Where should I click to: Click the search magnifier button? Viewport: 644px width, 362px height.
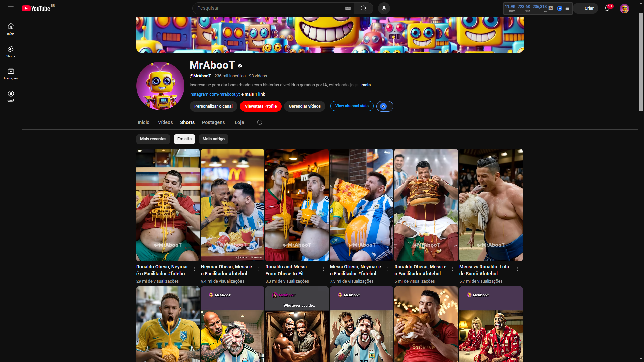click(363, 8)
